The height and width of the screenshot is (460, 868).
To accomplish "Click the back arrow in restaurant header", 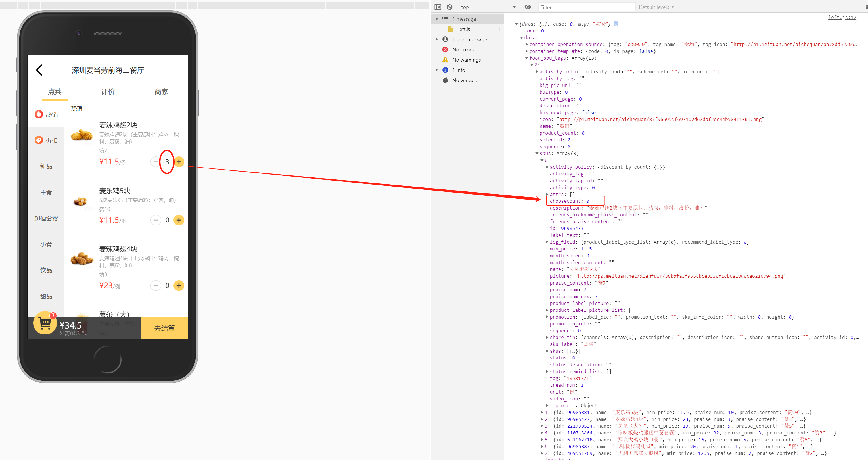I will [39, 70].
